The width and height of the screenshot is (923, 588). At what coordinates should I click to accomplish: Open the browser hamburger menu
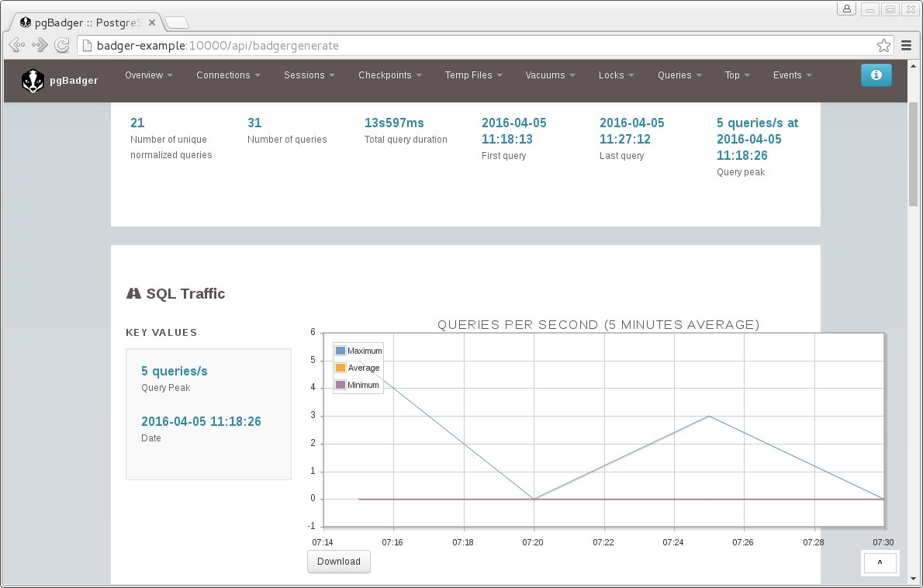(x=905, y=46)
